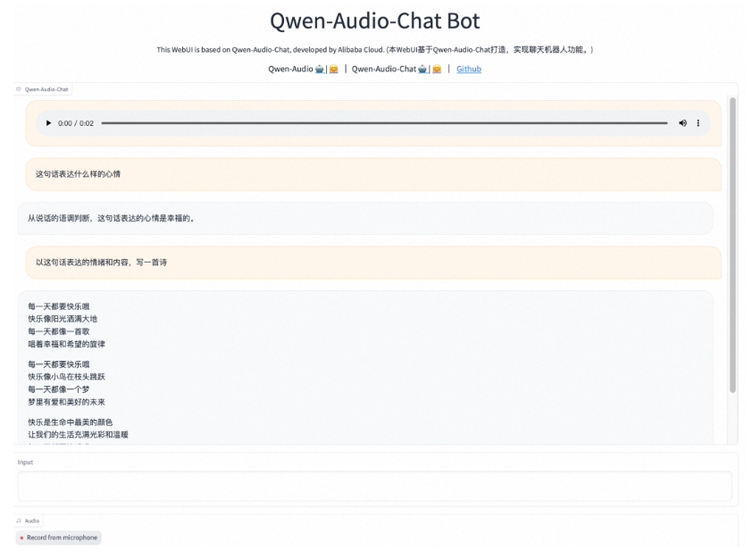Select the user request to 写一首诗

(101, 263)
